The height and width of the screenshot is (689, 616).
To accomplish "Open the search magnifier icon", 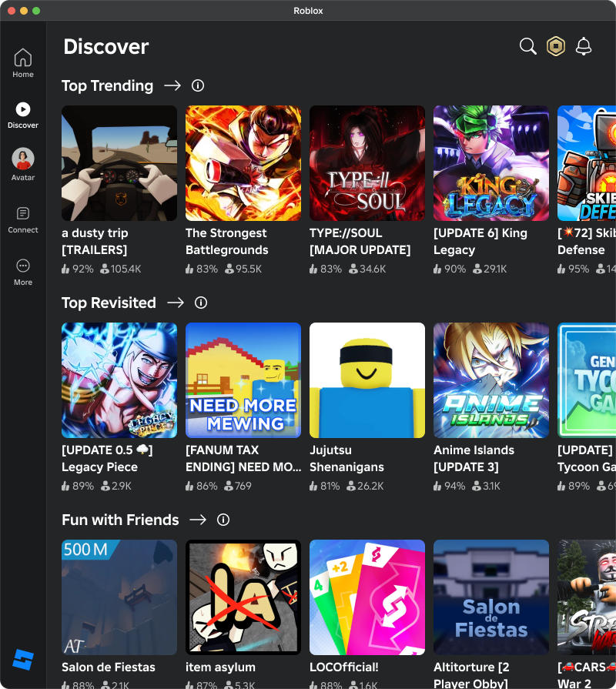I will pyautogui.click(x=527, y=46).
